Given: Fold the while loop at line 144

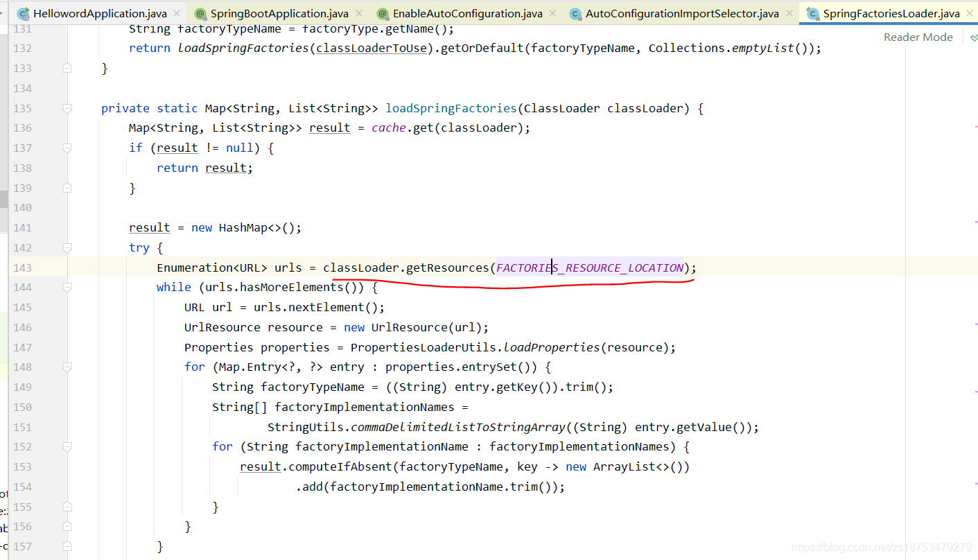Looking at the screenshot, I should click(x=67, y=287).
